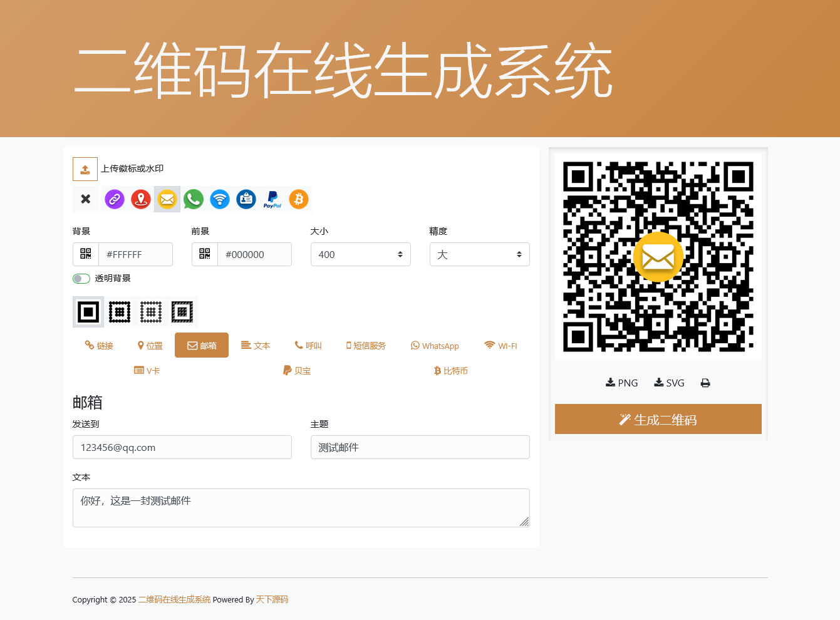
Task: Select the blue Wi-Fi logo icon
Action: pos(220,199)
